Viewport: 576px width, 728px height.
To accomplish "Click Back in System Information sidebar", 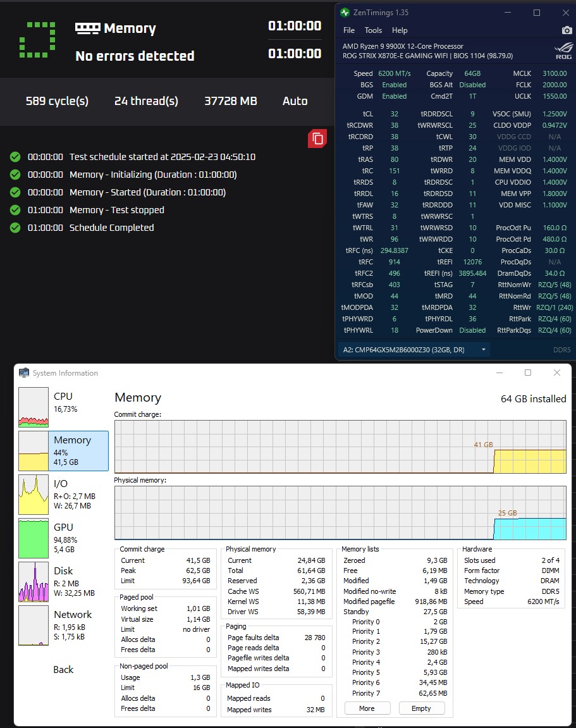I will (x=63, y=669).
